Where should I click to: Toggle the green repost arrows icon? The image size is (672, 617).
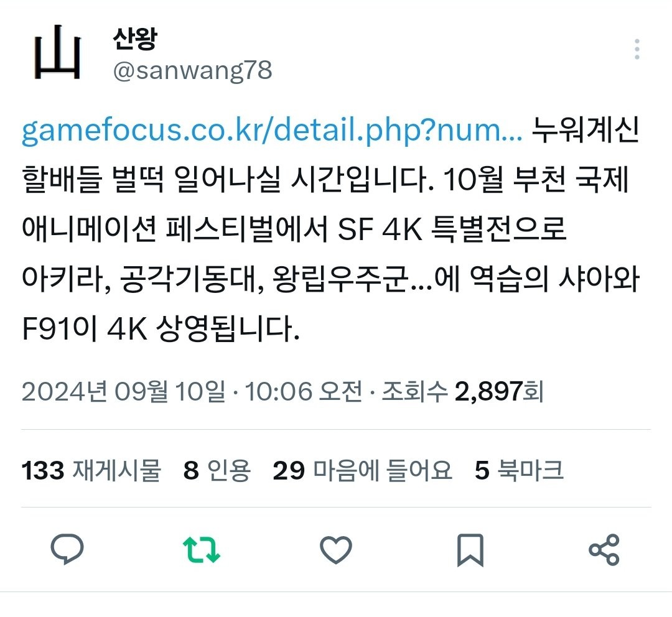(x=202, y=549)
